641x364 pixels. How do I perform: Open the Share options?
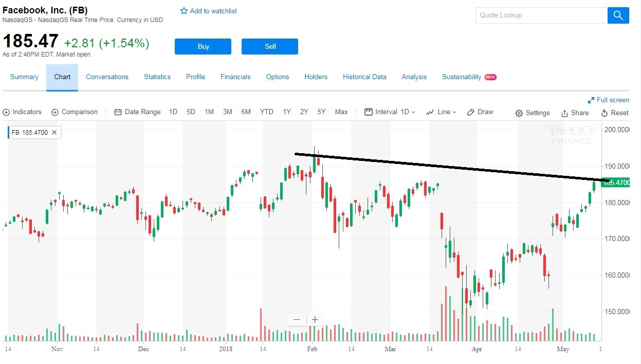pyautogui.click(x=575, y=113)
